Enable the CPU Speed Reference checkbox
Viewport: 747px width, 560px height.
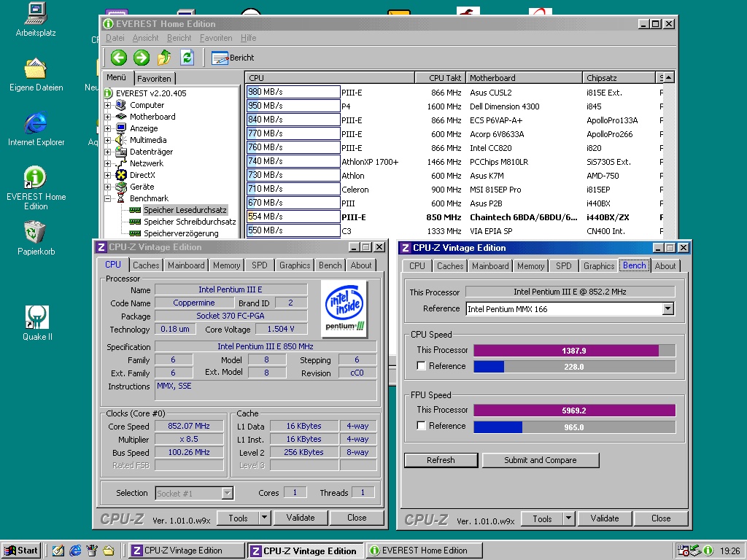tap(421, 366)
